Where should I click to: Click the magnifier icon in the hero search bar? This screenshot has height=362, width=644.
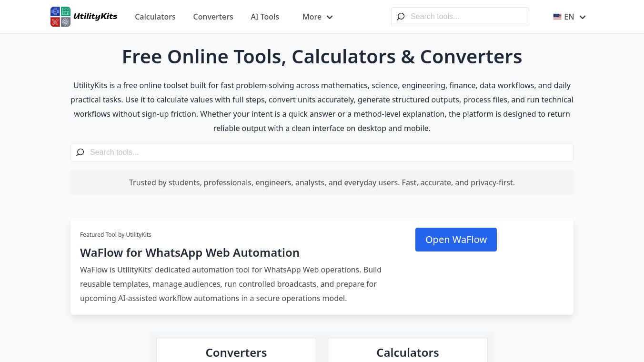point(80,152)
